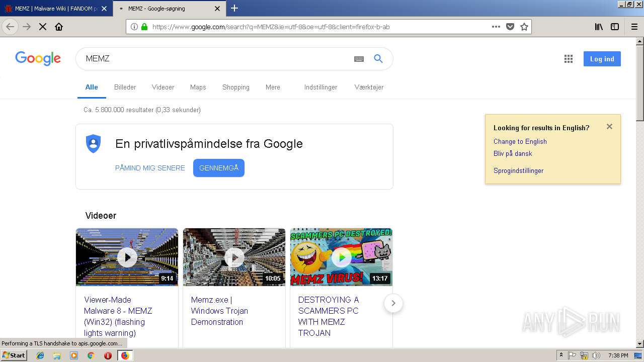Go back with the browser back arrow
The width and height of the screenshot is (644, 362).
point(10,27)
